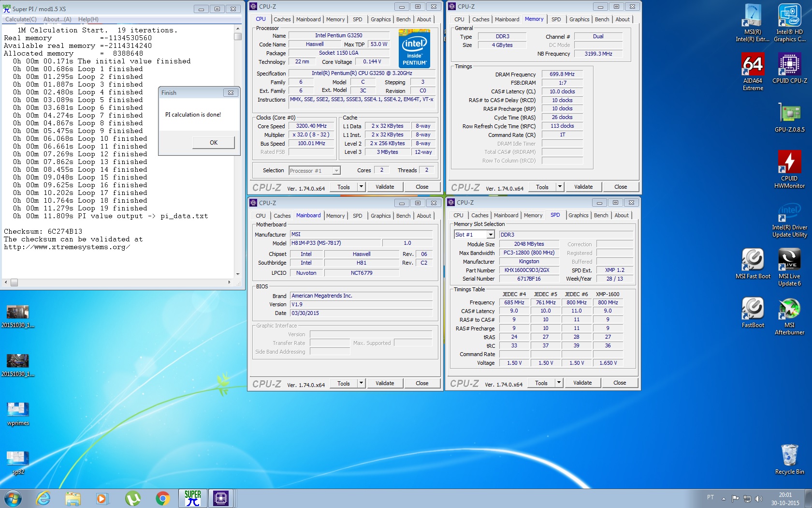This screenshot has width=812, height=508.
Task: Open Calculate menu in Super PI
Action: [x=21, y=19]
